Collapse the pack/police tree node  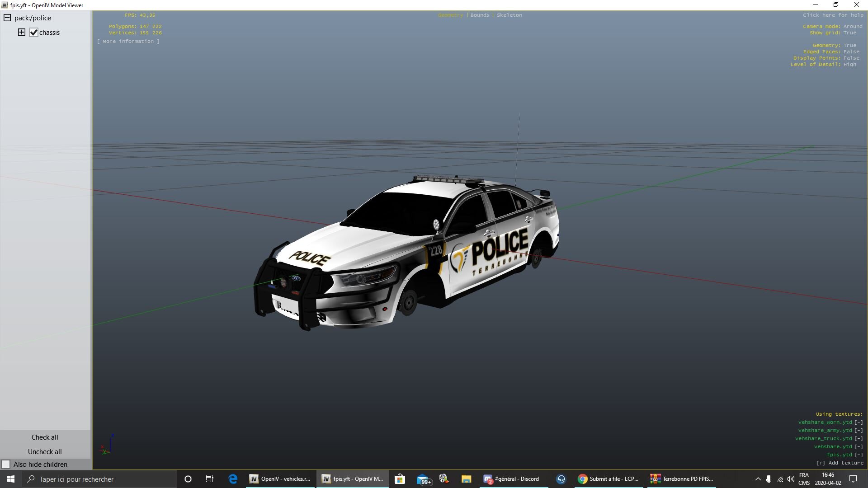click(7, 18)
